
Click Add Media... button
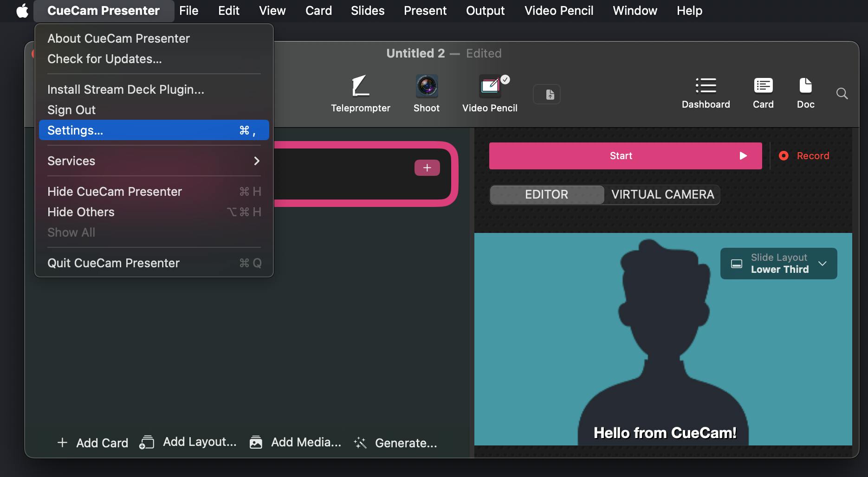click(295, 442)
